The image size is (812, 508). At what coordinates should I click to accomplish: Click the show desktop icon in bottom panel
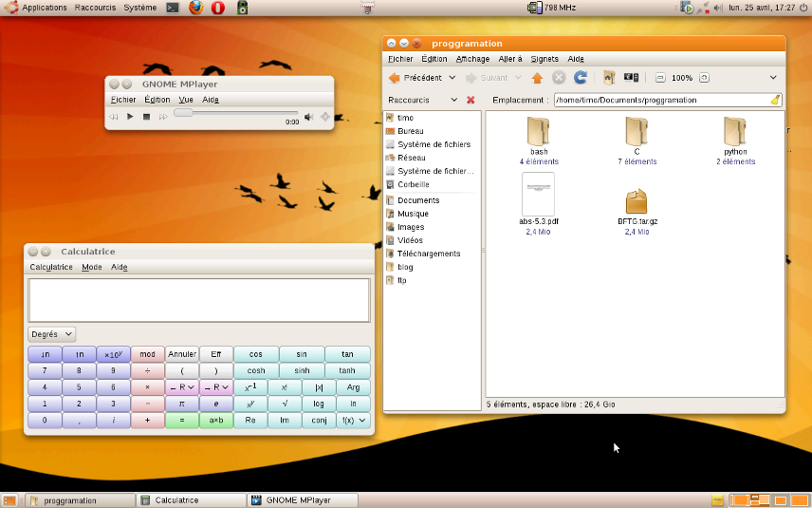[x=9, y=500]
